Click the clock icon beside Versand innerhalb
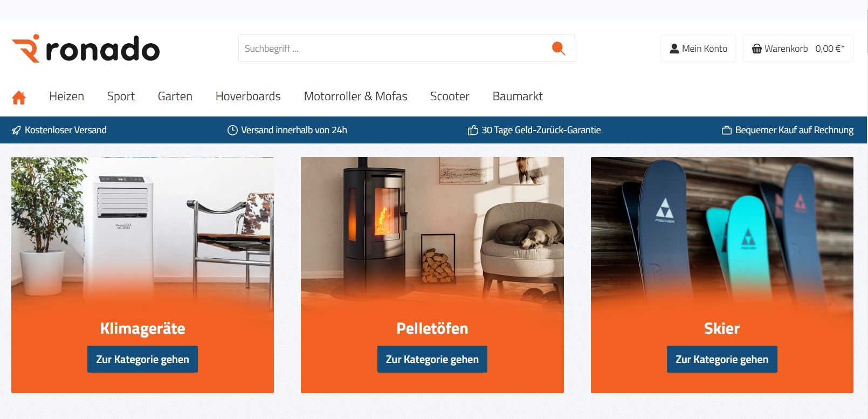The width and height of the screenshot is (868, 419). pos(232,130)
